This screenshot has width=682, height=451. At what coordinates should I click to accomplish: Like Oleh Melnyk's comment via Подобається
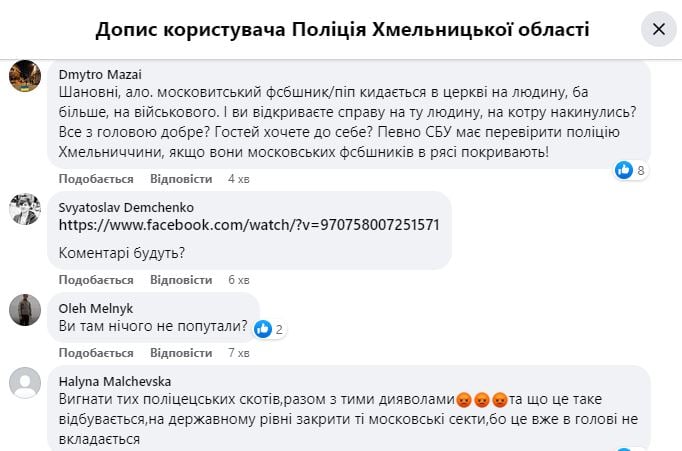click(96, 352)
